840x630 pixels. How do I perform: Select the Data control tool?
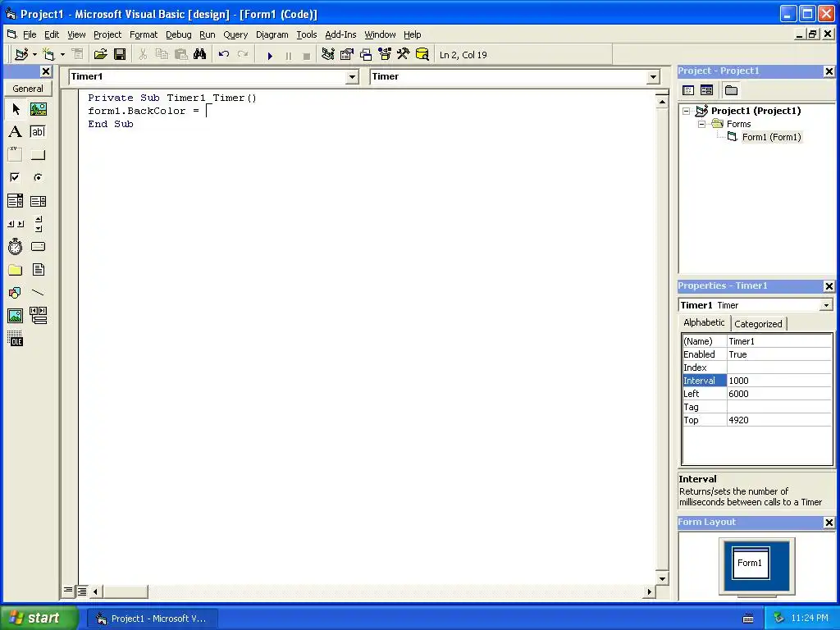pyautogui.click(x=38, y=316)
